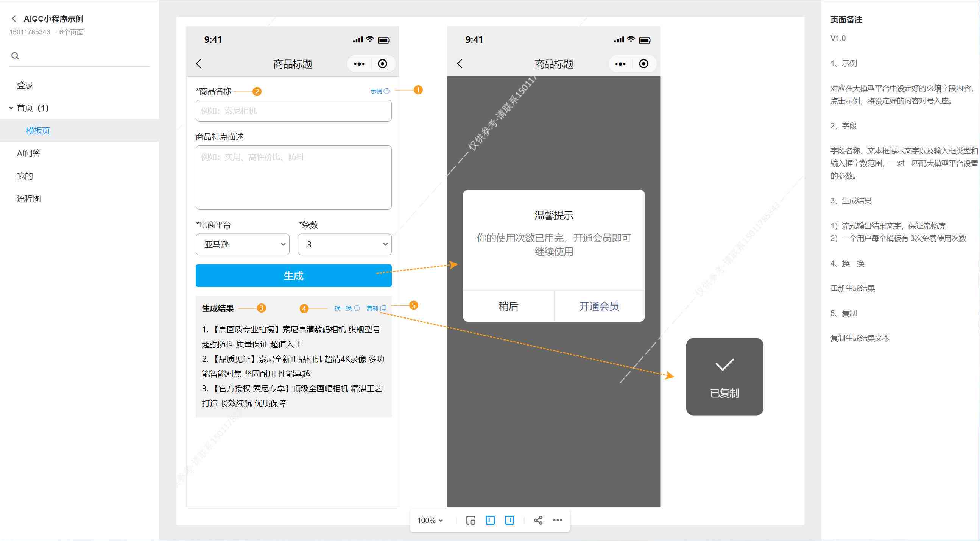The width and height of the screenshot is (980, 541).
Task: Click the 复制生成结果文本 note text
Action: click(860, 338)
